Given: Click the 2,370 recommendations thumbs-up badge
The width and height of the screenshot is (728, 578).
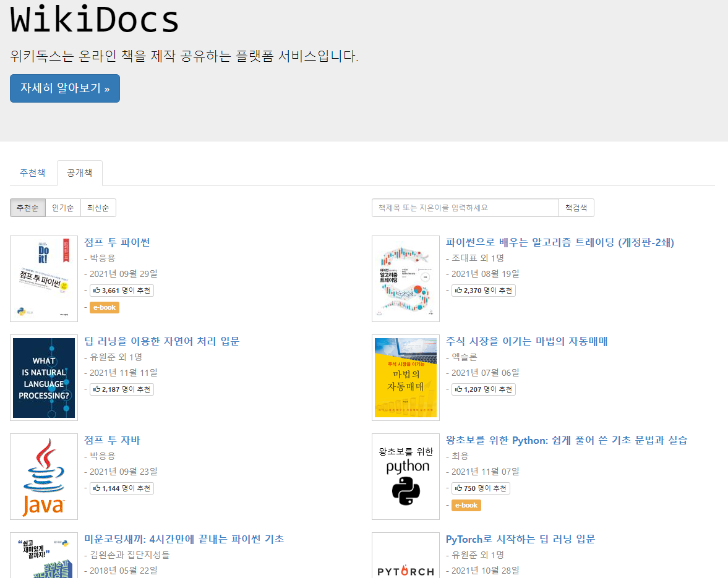Looking at the screenshot, I should [x=483, y=291].
